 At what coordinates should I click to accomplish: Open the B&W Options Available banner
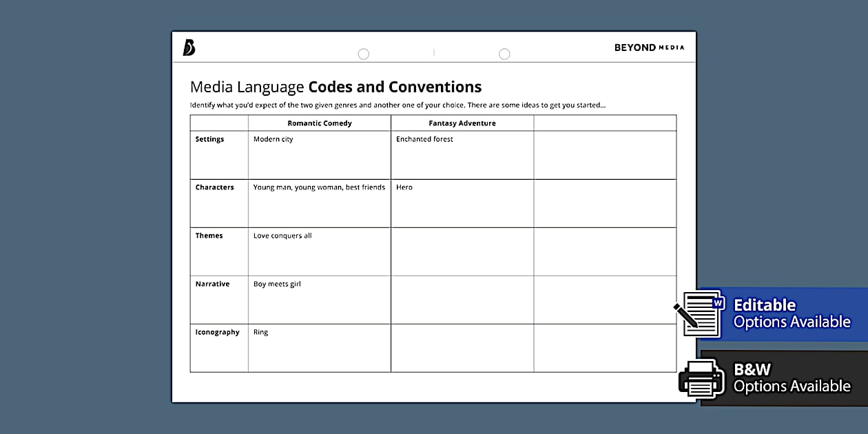click(x=792, y=378)
